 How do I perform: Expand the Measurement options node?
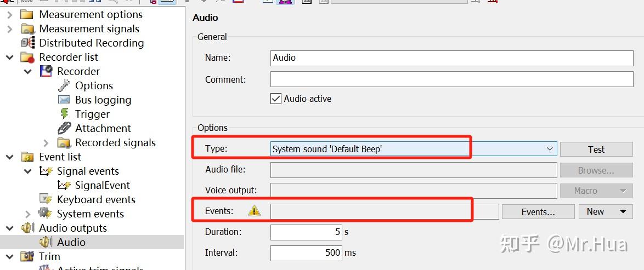coord(9,14)
